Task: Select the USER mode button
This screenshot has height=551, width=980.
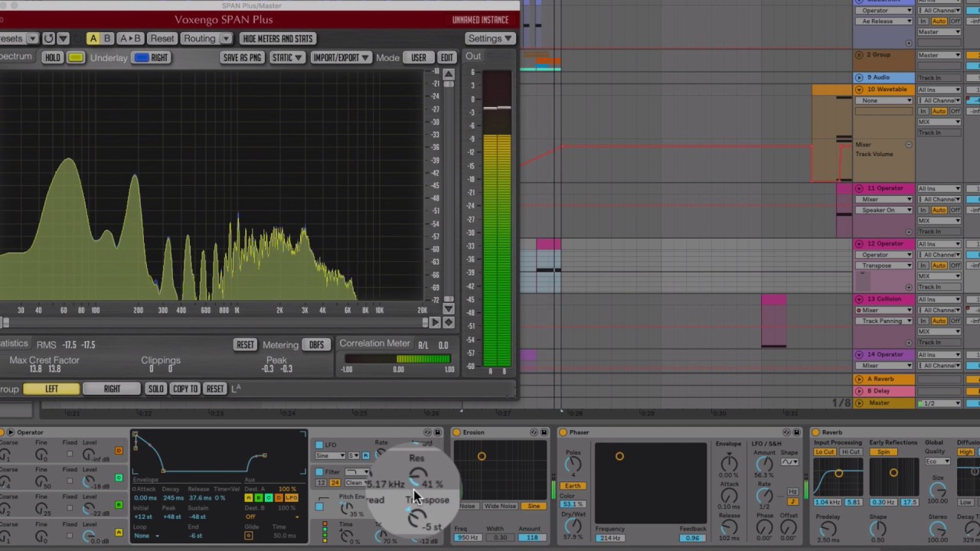Action: (419, 57)
